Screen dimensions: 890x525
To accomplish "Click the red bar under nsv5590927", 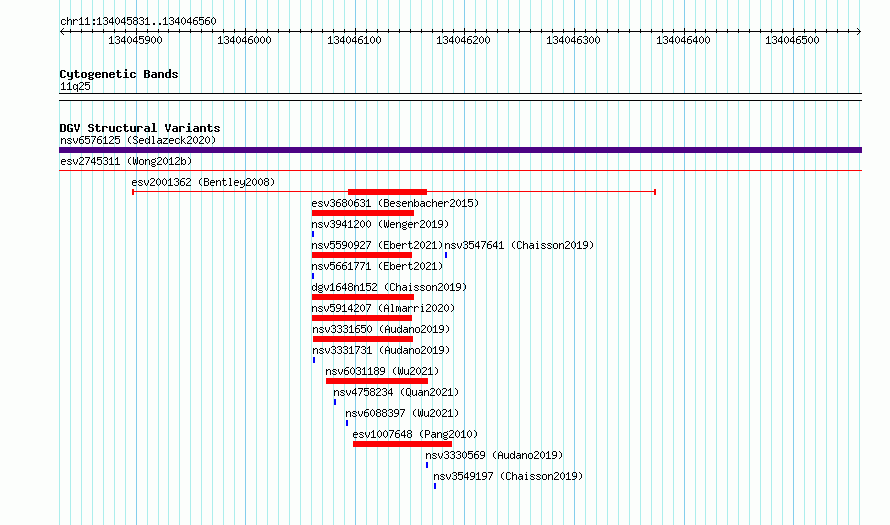I will click(362, 255).
